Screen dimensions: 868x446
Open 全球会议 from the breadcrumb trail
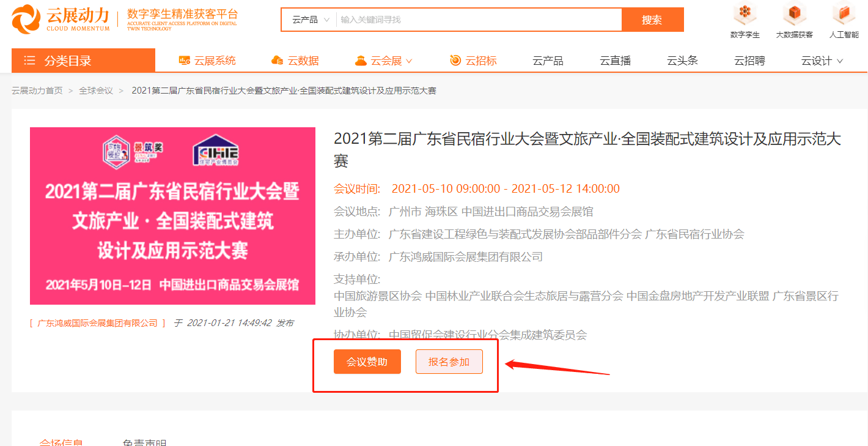[95, 90]
